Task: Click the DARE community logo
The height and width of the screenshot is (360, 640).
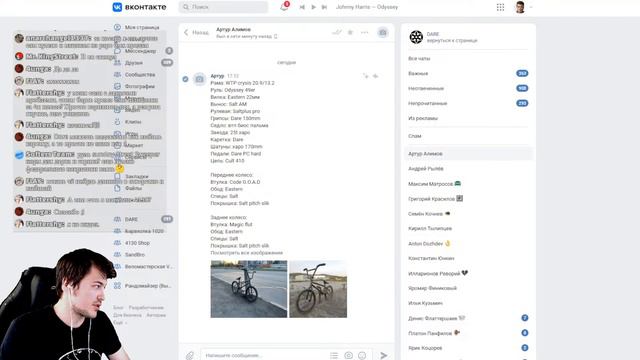Action: [x=416, y=37]
